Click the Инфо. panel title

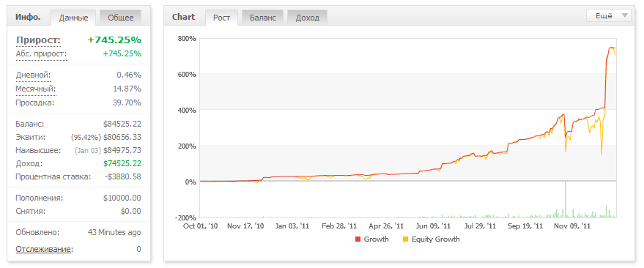(x=28, y=18)
